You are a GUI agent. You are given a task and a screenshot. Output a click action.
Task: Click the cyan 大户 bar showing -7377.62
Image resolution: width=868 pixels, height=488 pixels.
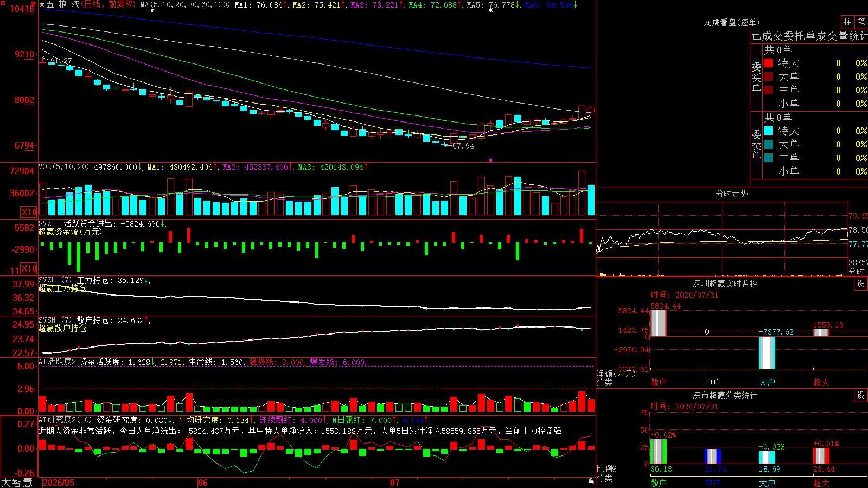click(x=767, y=353)
